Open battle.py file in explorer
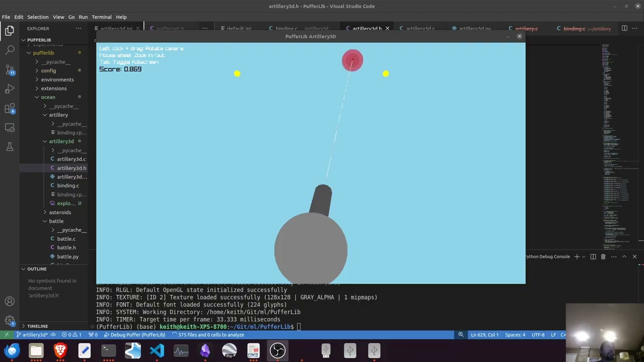Viewport: 644px width, 362px height. pyautogui.click(x=67, y=256)
